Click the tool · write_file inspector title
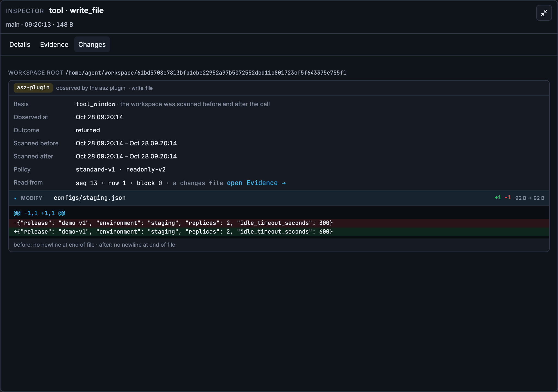 click(x=76, y=11)
